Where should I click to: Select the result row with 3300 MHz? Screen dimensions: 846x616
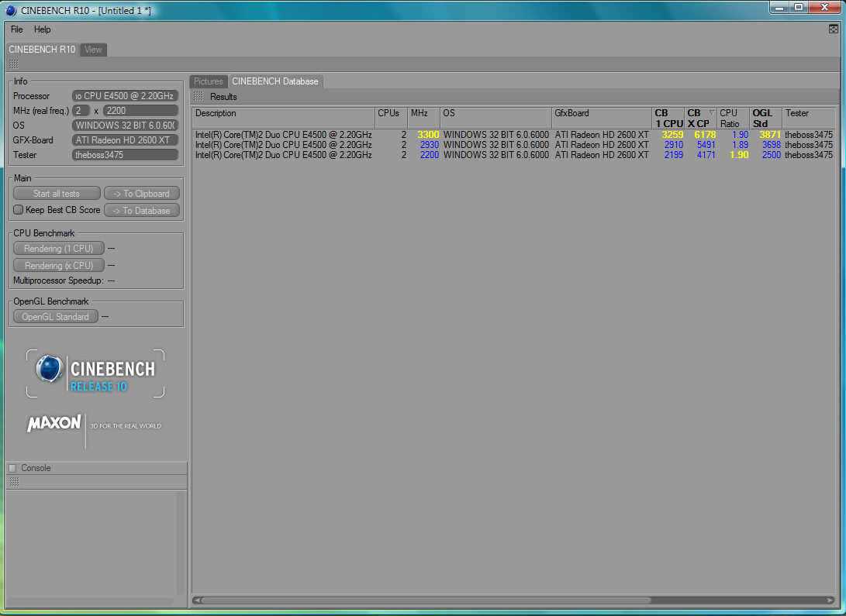tap(513, 135)
